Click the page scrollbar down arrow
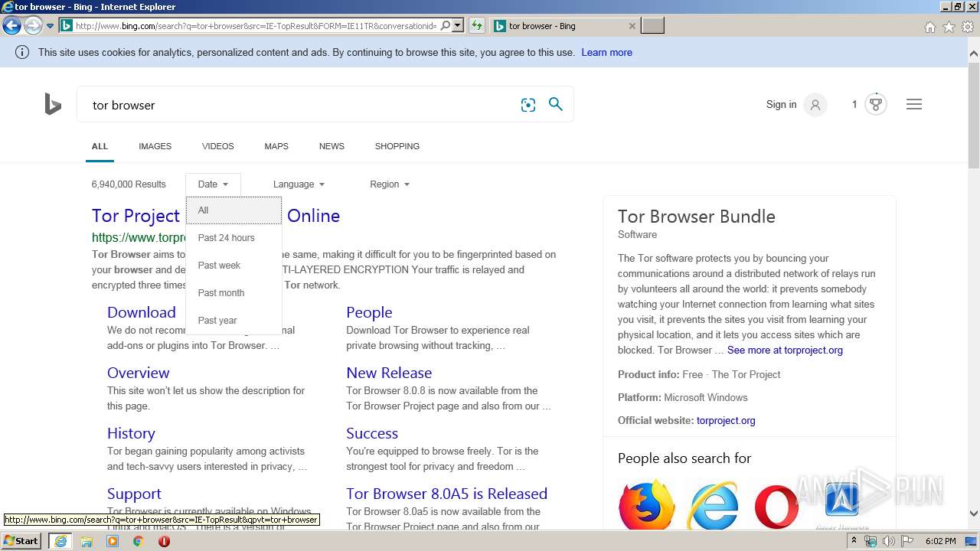Screen dimensions: 980x551 tap(974, 514)
